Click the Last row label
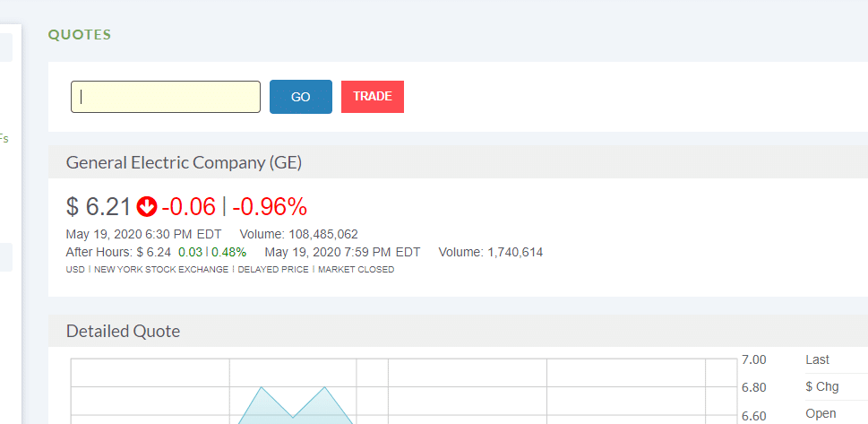The height and width of the screenshot is (424, 868). (x=817, y=359)
